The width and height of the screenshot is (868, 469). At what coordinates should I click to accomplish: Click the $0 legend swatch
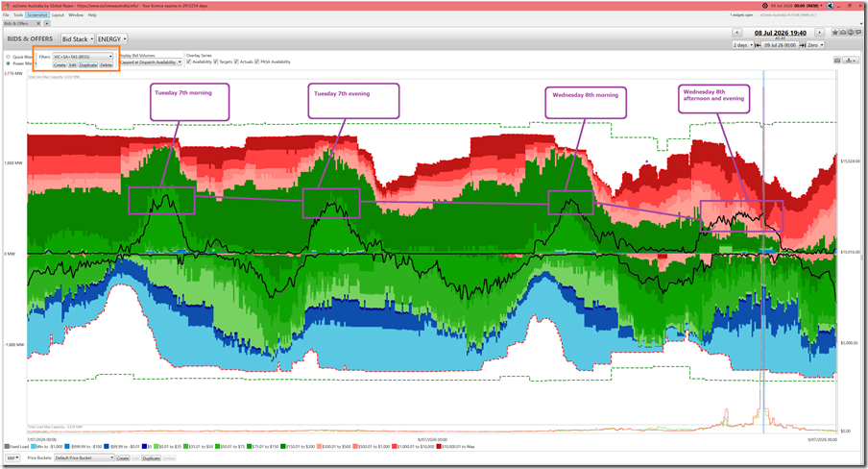point(144,446)
